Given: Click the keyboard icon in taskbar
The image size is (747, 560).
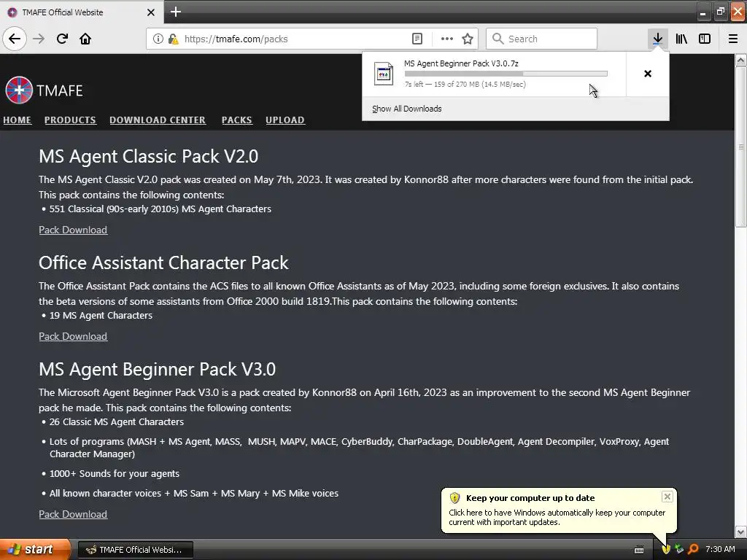Looking at the screenshot, I should [x=639, y=550].
